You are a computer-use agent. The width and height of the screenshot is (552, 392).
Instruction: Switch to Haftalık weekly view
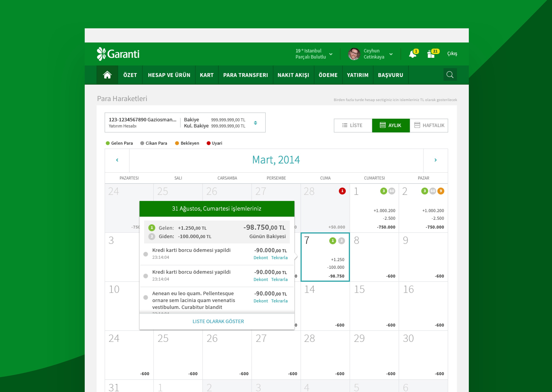(429, 125)
